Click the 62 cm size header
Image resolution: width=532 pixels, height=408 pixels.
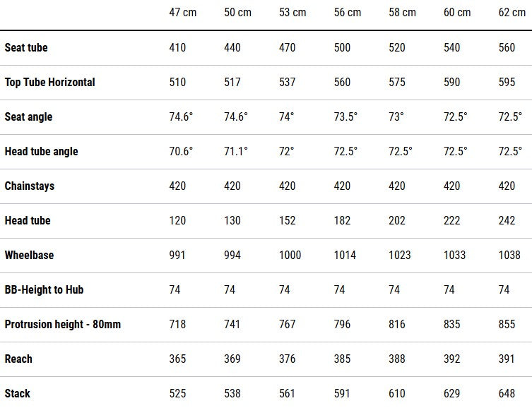[x=512, y=13]
